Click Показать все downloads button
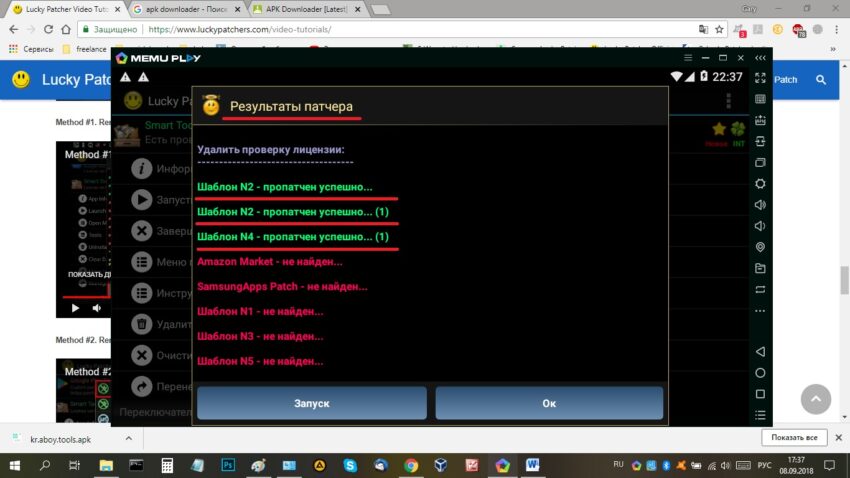 (x=794, y=437)
